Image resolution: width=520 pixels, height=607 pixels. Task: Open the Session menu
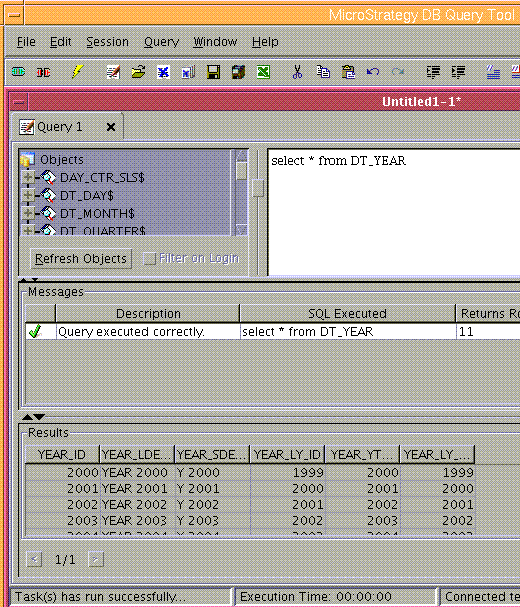point(107,42)
